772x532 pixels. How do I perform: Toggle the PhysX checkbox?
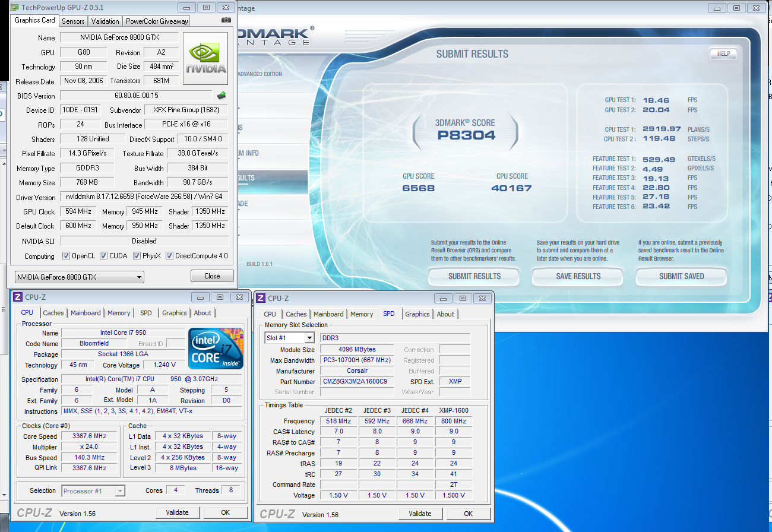click(x=137, y=256)
